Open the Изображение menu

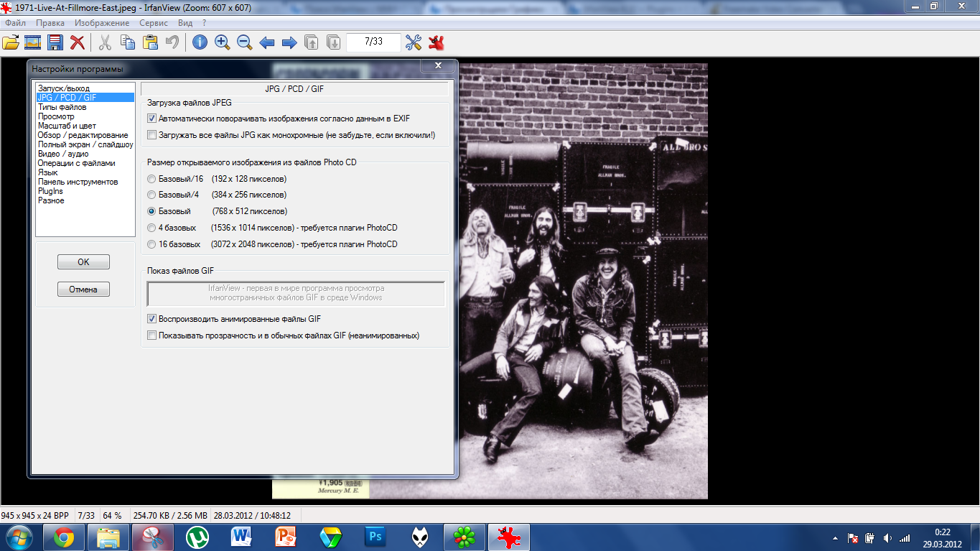(102, 23)
